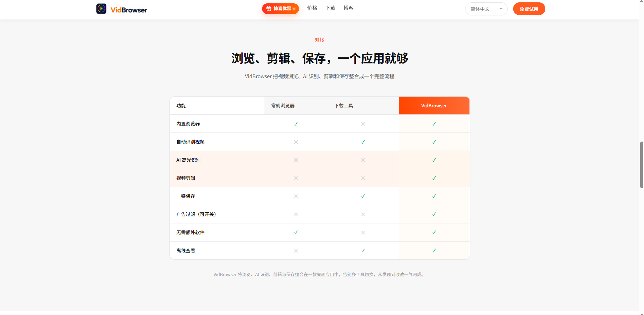Click the 常规浏览器 cross in the AI 高光识别 row
Image resolution: width=644 pixels, height=315 pixels.
tap(296, 160)
